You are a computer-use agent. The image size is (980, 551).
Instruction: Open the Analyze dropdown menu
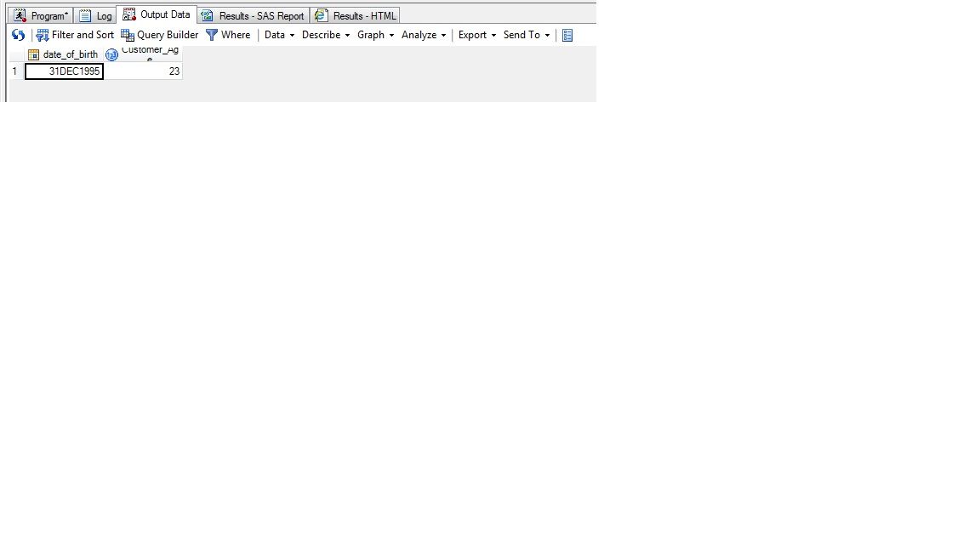422,35
